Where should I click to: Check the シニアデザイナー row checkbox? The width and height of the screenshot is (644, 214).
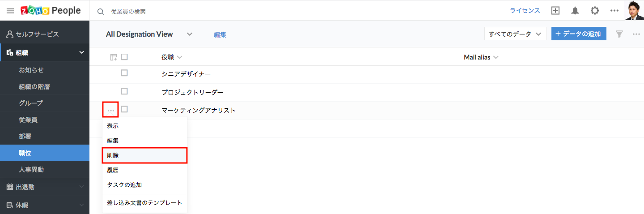(124, 73)
